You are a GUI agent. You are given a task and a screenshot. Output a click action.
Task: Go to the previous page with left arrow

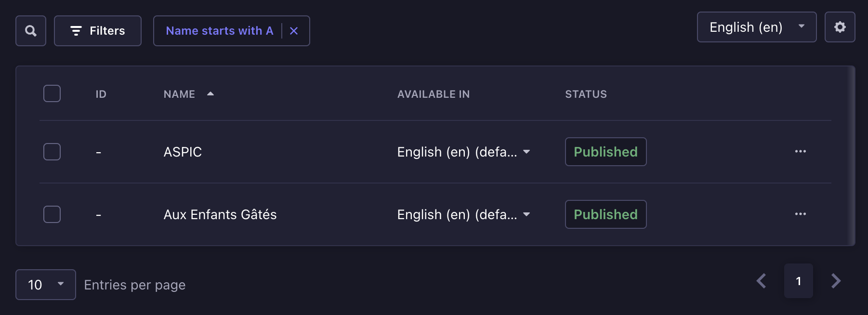[x=762, y=281]
